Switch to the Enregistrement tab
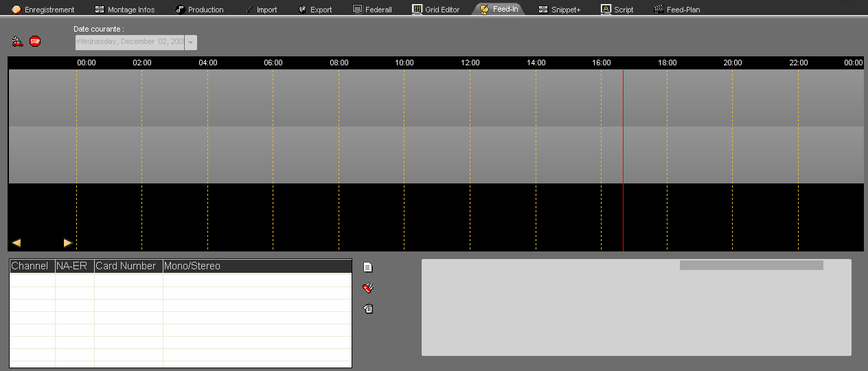 (x=43, y=10)
